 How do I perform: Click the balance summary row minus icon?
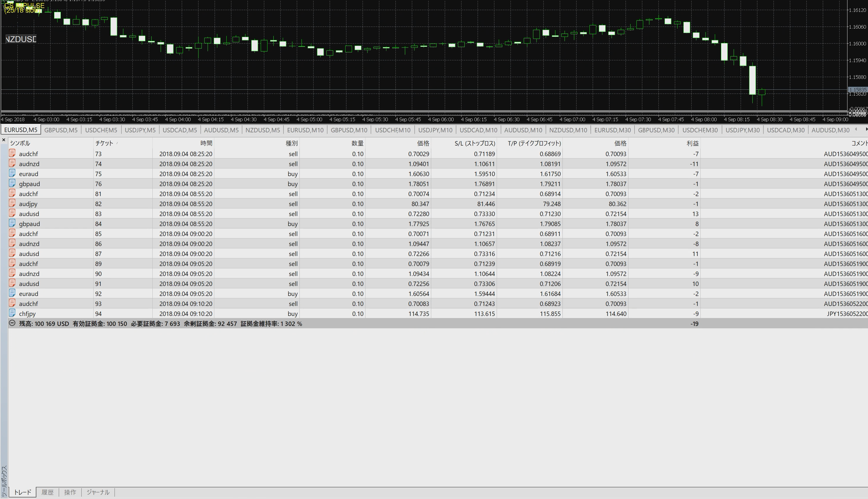[x=12, y=323]
